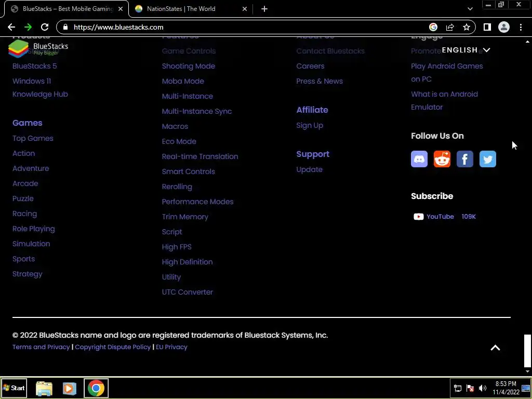Open the tab search chevron

click(x=470, y=9)
